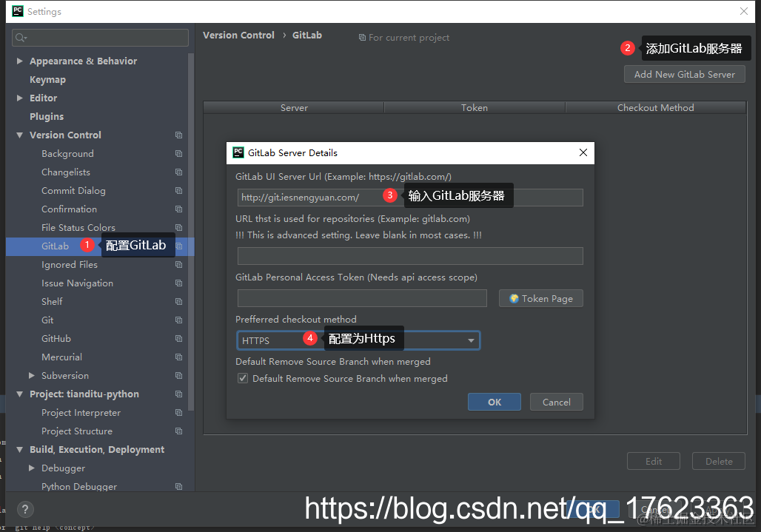761x532 pixels.
Task: Click the Personal Access Token field
Action: (x=362, y=298)
